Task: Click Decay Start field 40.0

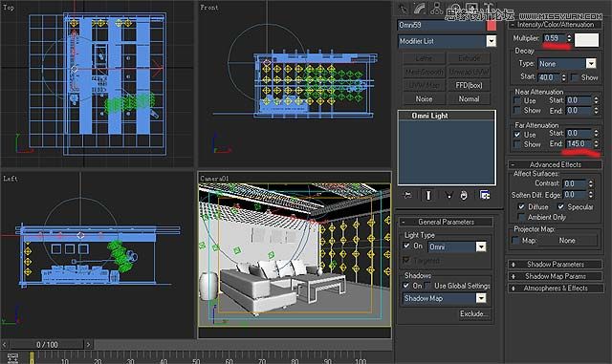Action: [x=549, y=77]
